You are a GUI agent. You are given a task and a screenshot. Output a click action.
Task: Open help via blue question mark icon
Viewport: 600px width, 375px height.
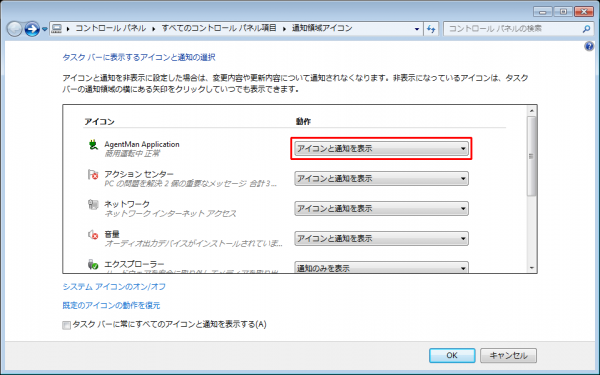pos(589,47)
